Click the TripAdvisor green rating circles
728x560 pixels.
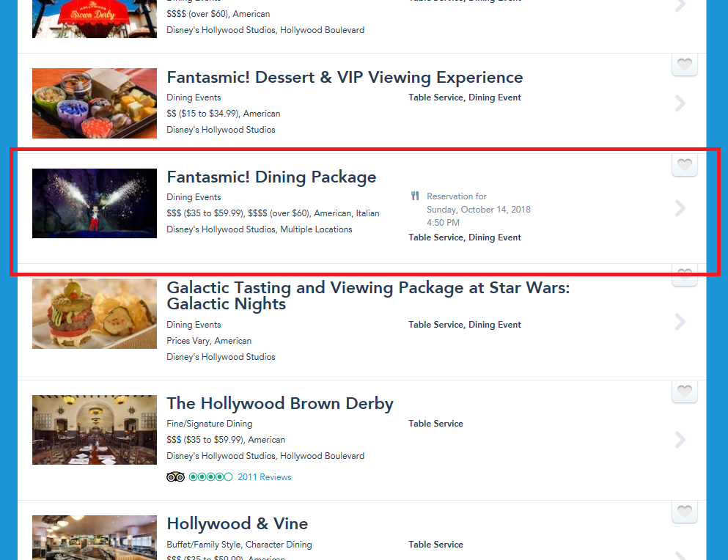[210, 477]
